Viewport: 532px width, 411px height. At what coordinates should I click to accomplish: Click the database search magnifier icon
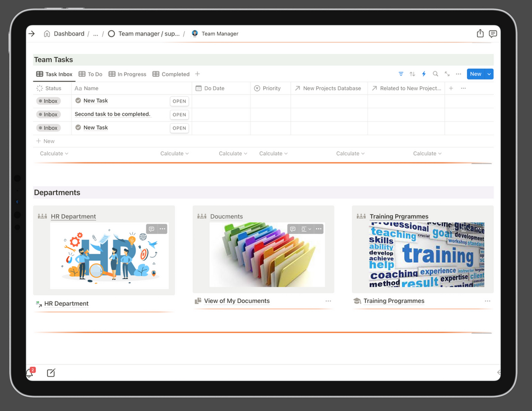coord(435,74)
